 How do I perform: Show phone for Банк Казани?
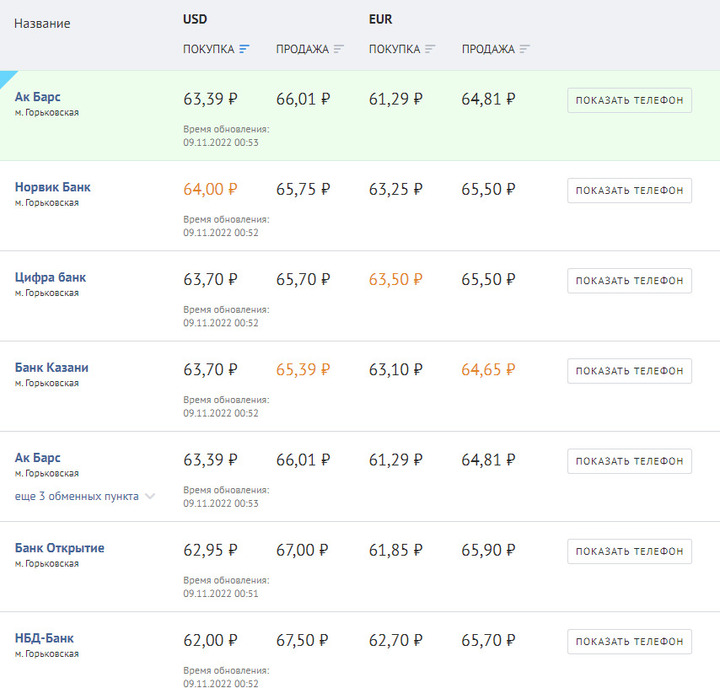630,371
